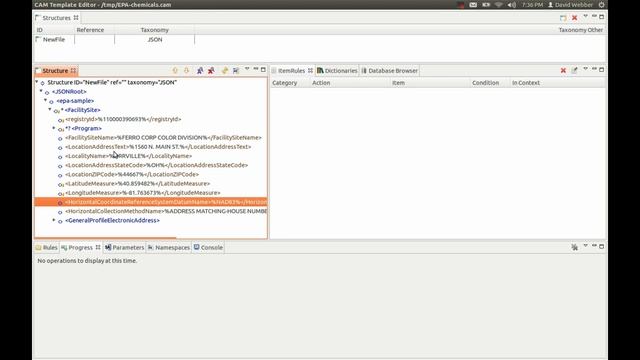Select the LocalityName element row

coord(128,156)
